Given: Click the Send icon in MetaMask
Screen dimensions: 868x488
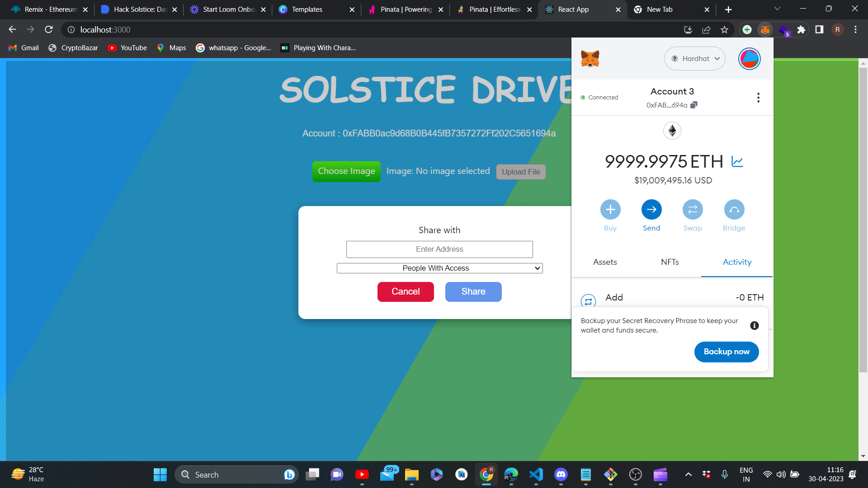Looking at the screenshot, I should 651,209.
